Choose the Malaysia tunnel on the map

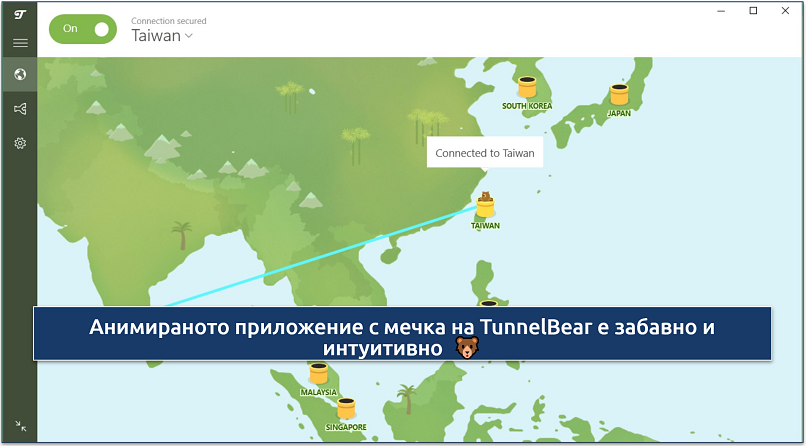pos(319,374)
